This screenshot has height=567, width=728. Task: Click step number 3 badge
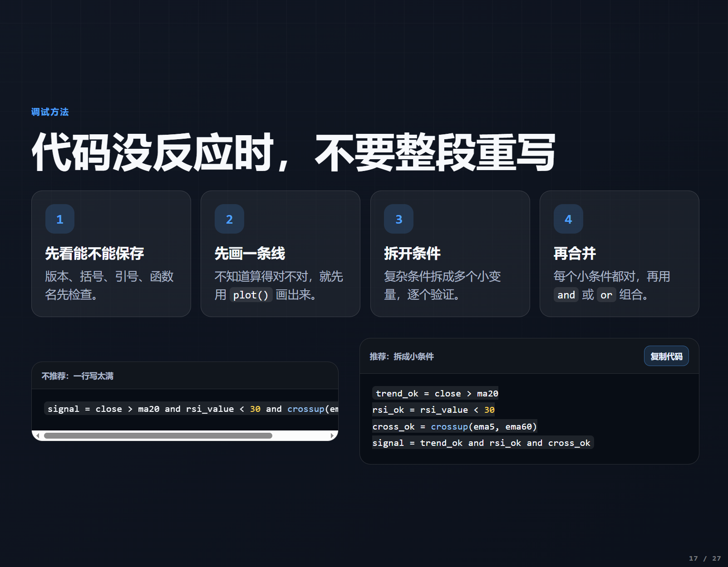(x=398, y=219)
